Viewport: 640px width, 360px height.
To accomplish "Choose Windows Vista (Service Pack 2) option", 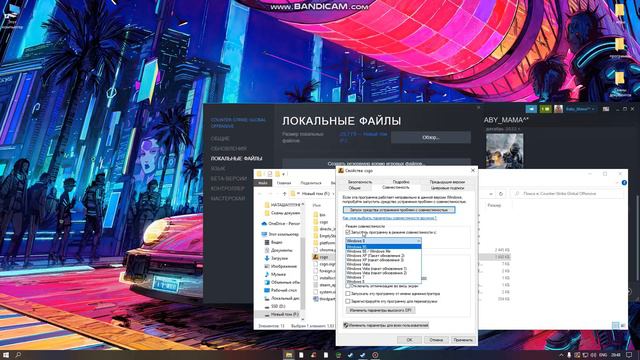I will click(383, 273).
